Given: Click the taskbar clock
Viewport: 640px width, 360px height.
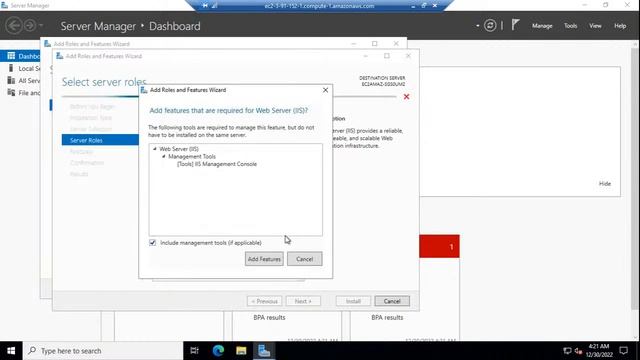Looking at the screenshot, I should [599, 351].
